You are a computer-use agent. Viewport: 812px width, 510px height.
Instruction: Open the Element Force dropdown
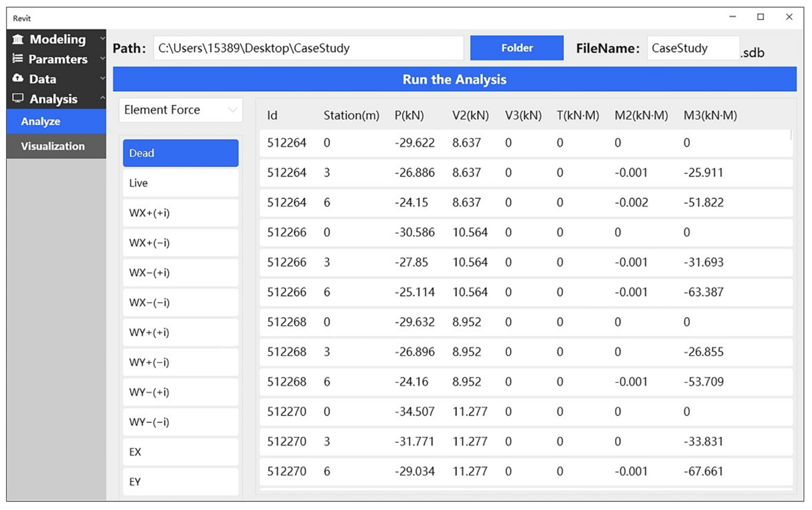tap(181, 110)
